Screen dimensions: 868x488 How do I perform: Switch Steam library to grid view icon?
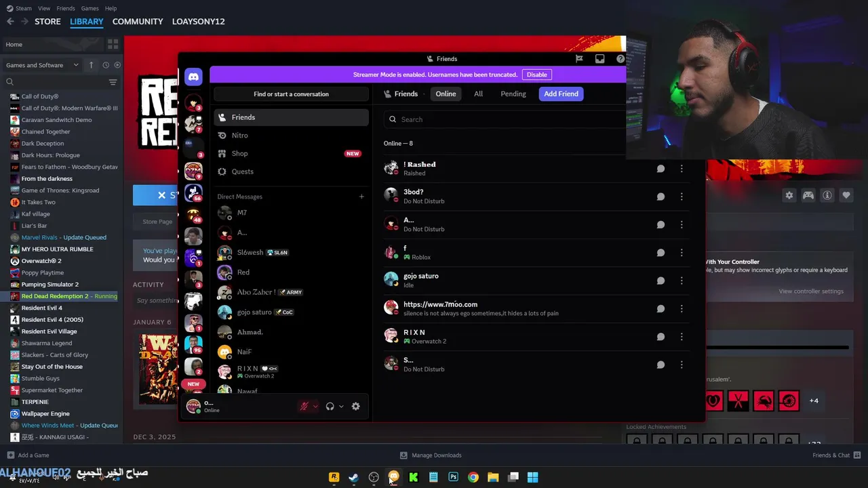click(113, 44)
